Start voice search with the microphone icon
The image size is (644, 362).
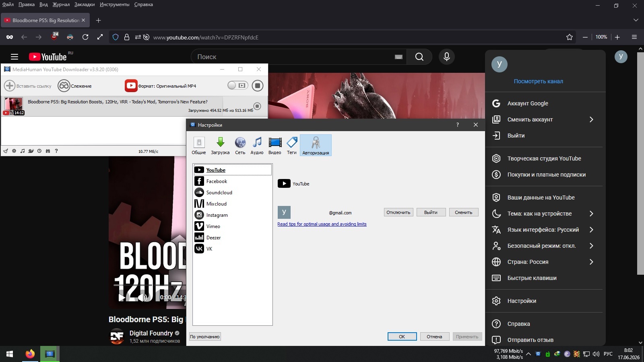coord(447,57)
